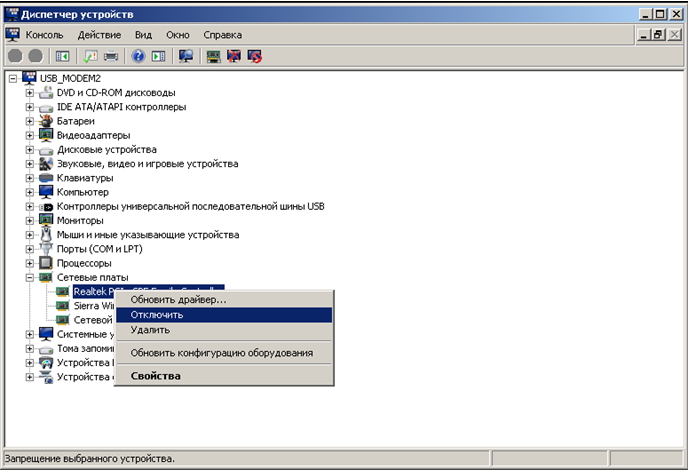Click the scan for hardware changes monitor icon
Image resolution: width=689 pixels, height=471 pixels.
coord(186,56)
